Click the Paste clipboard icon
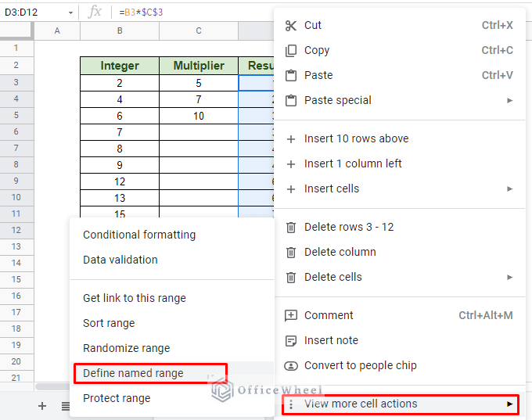 291,75
